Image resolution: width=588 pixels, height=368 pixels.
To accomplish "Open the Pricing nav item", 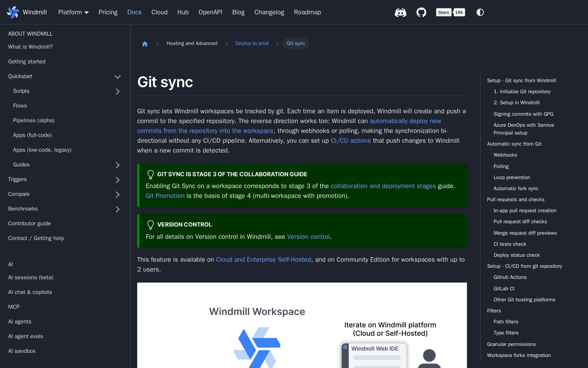I will pos(108,12).
